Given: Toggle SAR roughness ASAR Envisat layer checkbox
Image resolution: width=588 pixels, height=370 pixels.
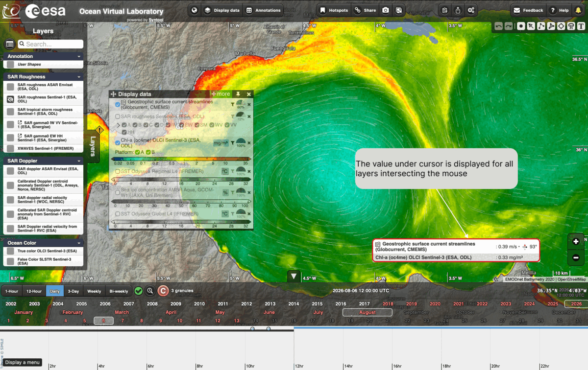Looking at the screenshot, I should [10, 87].
